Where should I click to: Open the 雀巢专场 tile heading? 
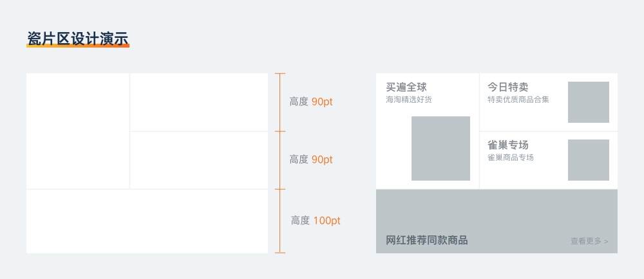coord(508,145)
